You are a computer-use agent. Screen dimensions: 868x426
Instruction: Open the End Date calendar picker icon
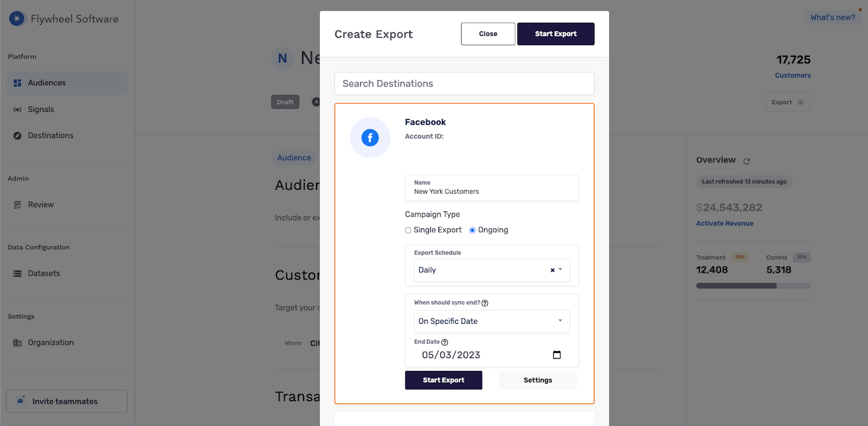coord(557,355)
